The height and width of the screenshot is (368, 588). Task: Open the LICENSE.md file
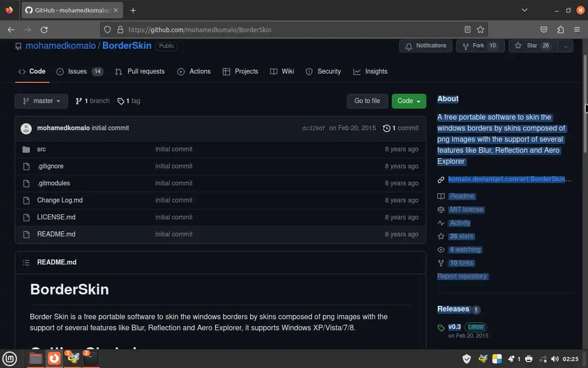(56, 217)
